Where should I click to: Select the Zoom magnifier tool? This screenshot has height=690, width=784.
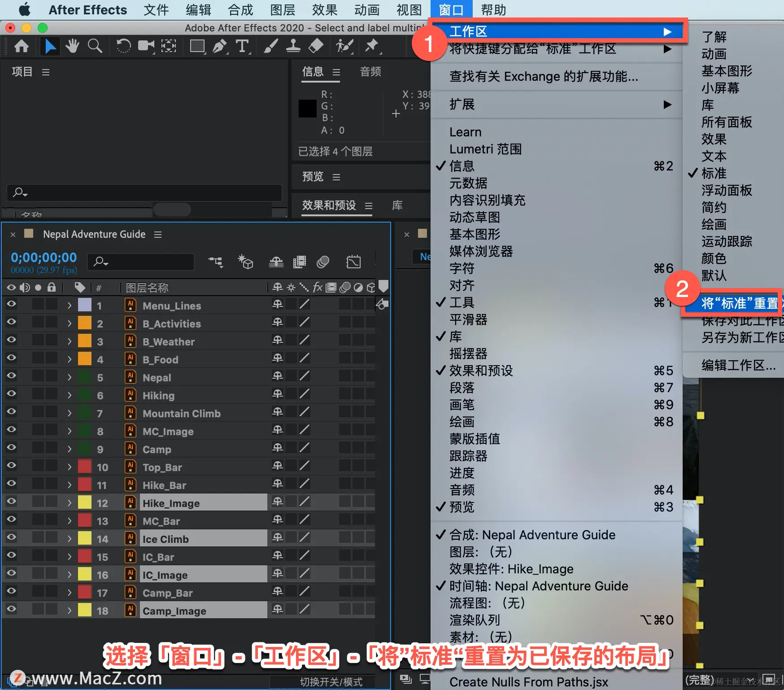pyautogui.click(x=95, y=46)
